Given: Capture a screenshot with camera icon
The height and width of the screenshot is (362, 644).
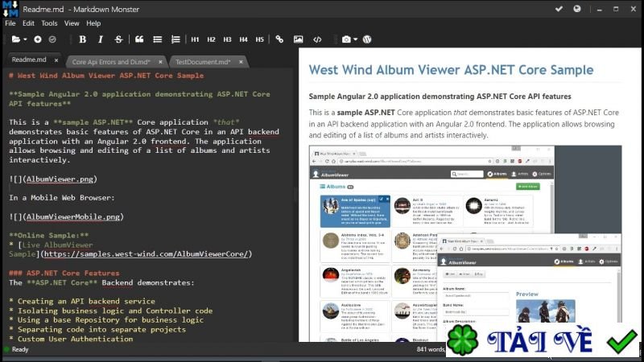Looking at the screenshot, I should coord(346,39).
